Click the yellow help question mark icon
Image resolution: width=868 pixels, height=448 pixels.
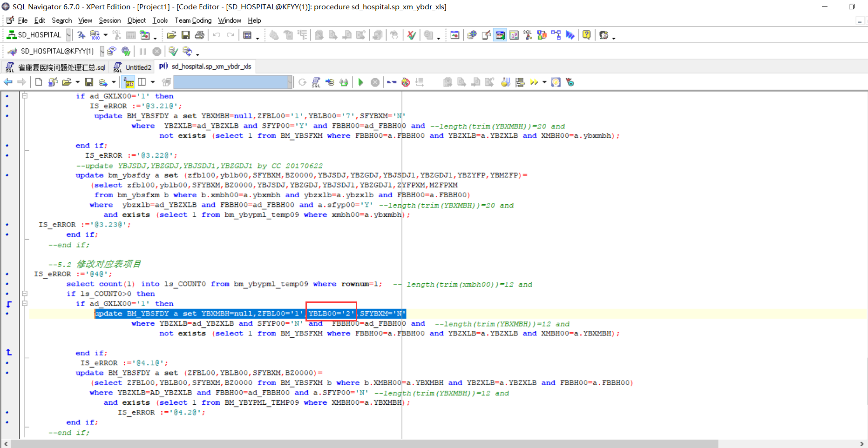[586, 35]
